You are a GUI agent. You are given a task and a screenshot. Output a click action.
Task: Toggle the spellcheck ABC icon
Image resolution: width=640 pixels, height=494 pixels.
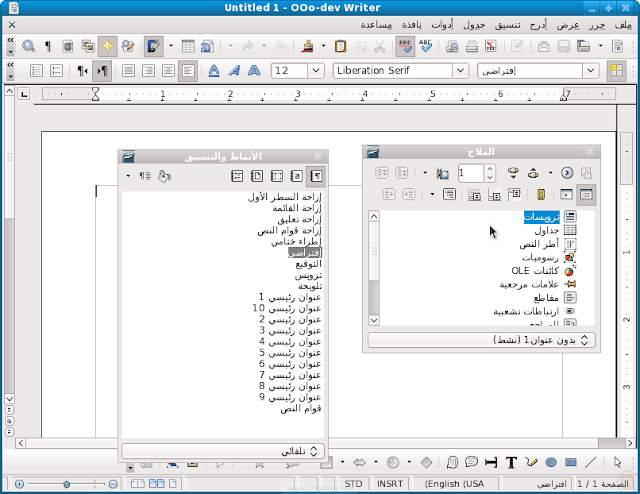point(426,46)
